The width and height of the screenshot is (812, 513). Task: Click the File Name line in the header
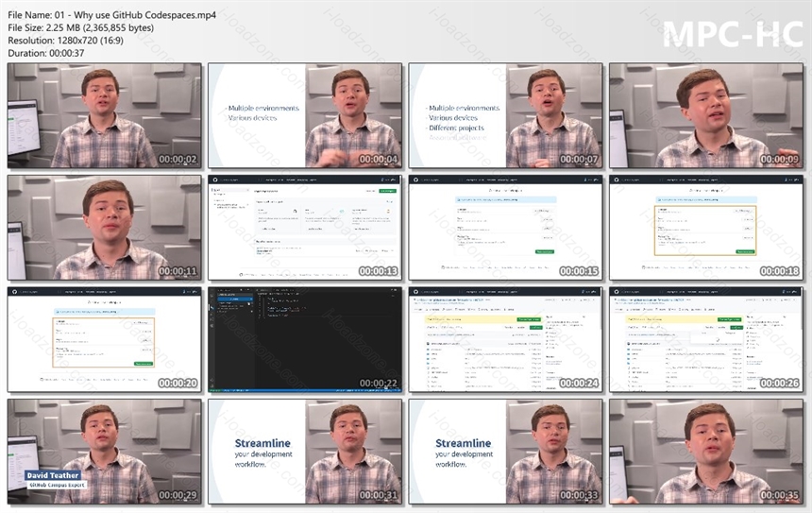(x=111, y=15)
